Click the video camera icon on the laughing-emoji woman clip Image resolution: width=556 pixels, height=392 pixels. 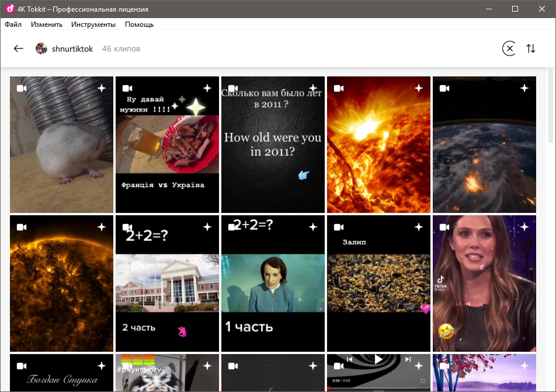[x=444, y=227]
